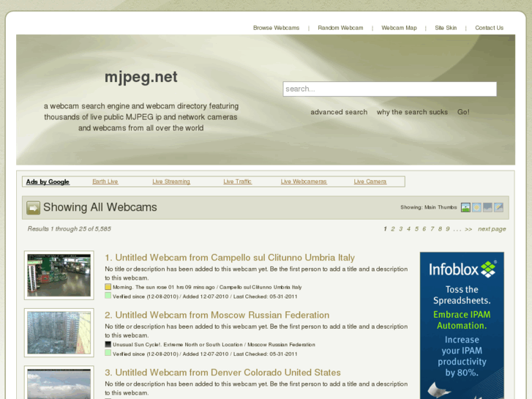Switch to the sunny daytime thumbs icon
The width and height of the screenshot is (532, 399).
pyautogui.click(x=476, y=207)
